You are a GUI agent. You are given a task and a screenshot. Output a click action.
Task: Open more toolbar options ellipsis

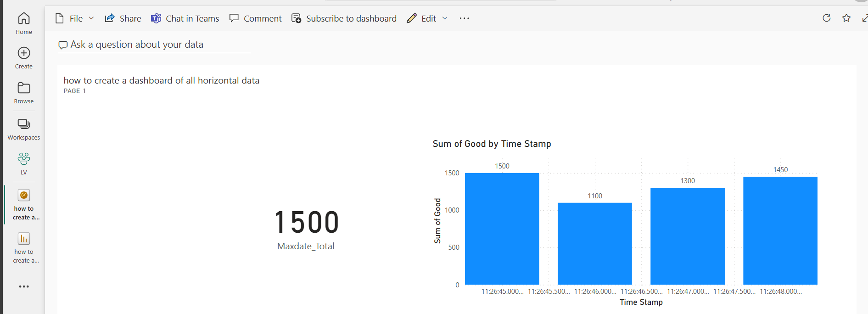tap(465, 18)
